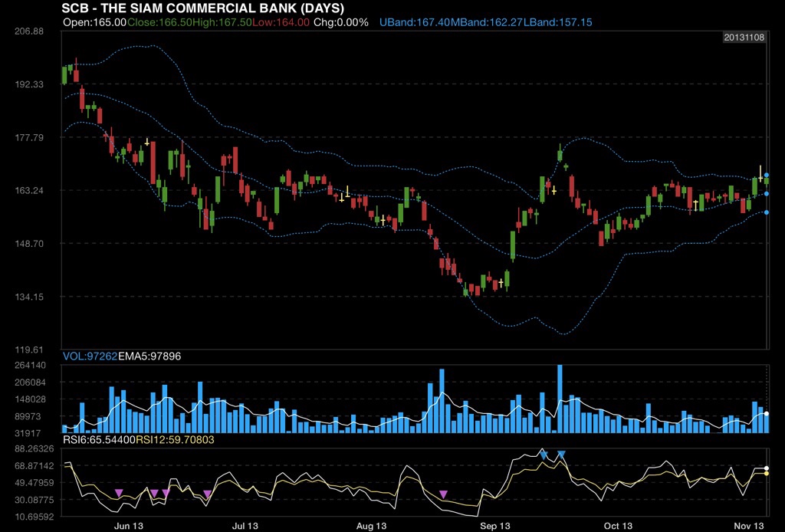Click the purple RSI triangle marker above Jun 13

(119, 493)
